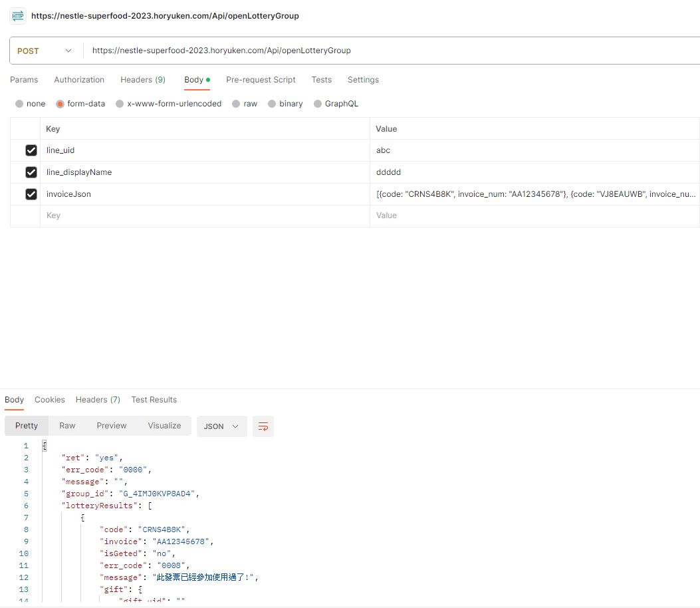Click the HTTP request icon beside the title
The image size is (700, 608).
18,16
